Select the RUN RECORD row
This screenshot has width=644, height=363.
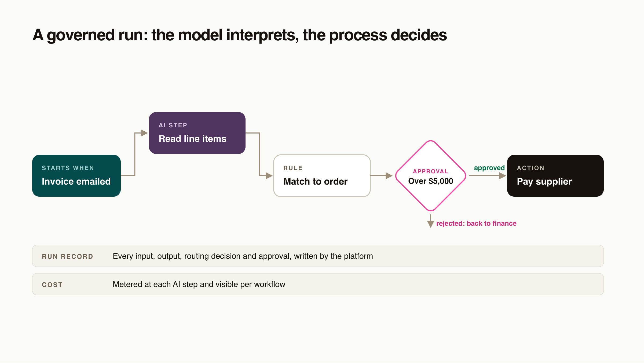click(x=318, y=256)
